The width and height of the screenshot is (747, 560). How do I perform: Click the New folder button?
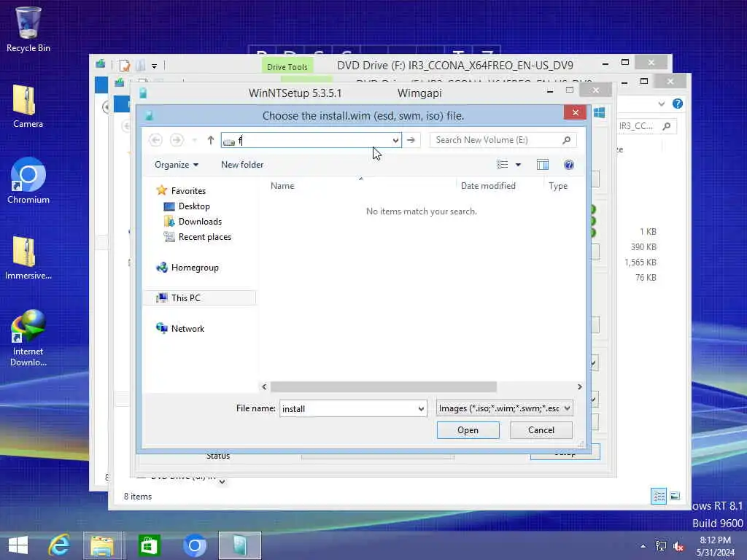pyautogui.click(x=242, y=165)
